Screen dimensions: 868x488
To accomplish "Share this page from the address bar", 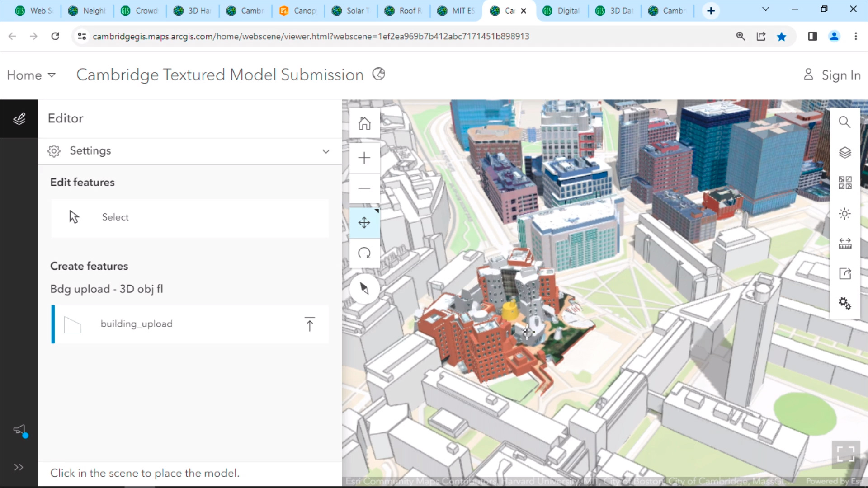I will coord(761,36).
